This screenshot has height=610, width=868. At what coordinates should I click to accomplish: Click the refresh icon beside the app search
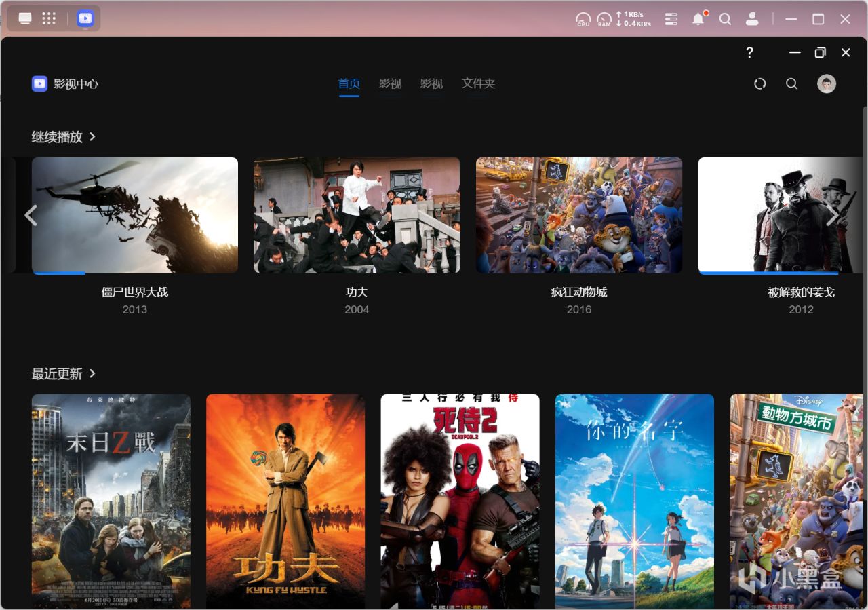click(x=760, y=83)
